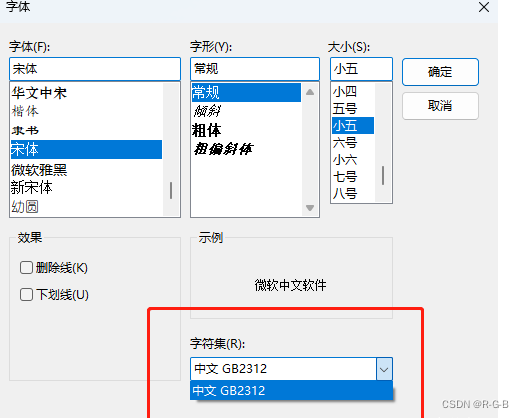Choose 倾斜 font style

coord(246,111)
